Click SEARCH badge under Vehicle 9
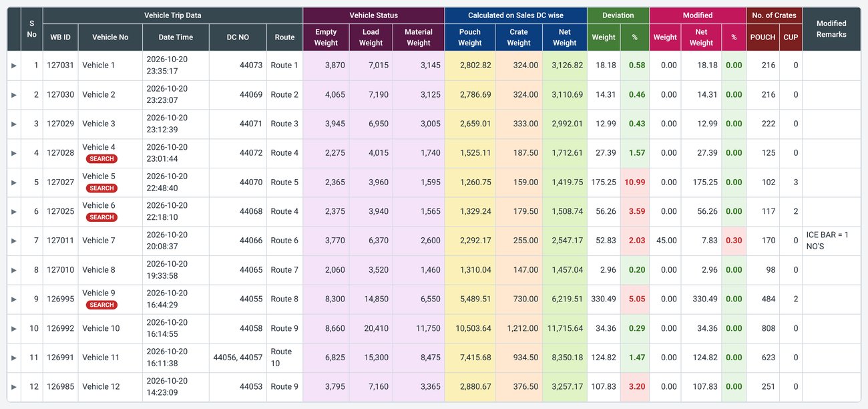The width and height of the screenshot is (868, 409). pos(101,305)
